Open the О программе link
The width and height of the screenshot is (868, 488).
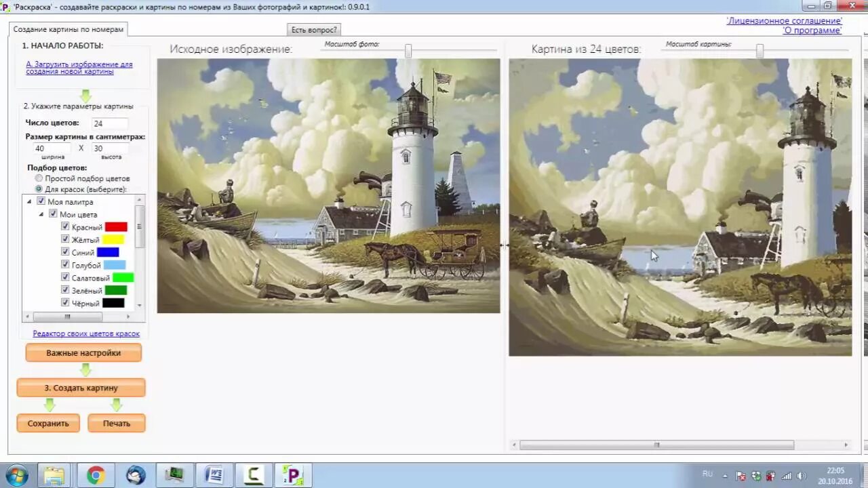coord(812,30)
